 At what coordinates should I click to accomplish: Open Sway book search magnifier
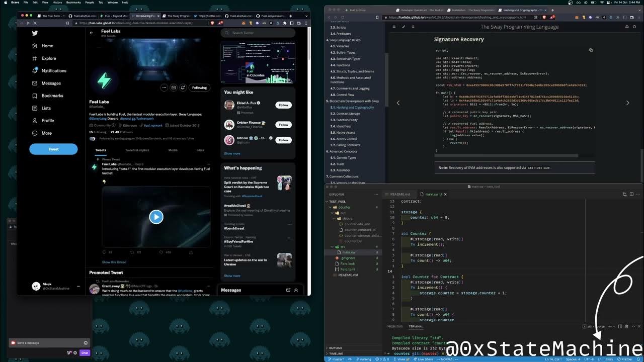(x=413, y=27)
